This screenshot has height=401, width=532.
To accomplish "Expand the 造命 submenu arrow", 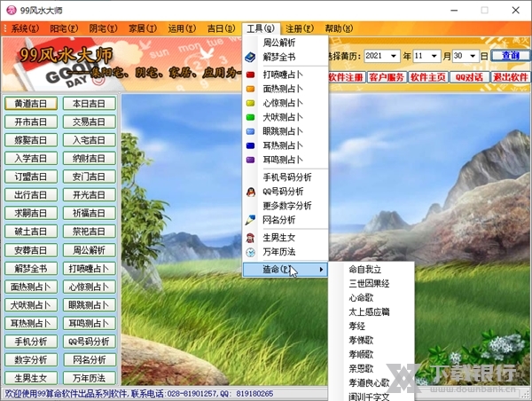I will [x=321, y=270].
